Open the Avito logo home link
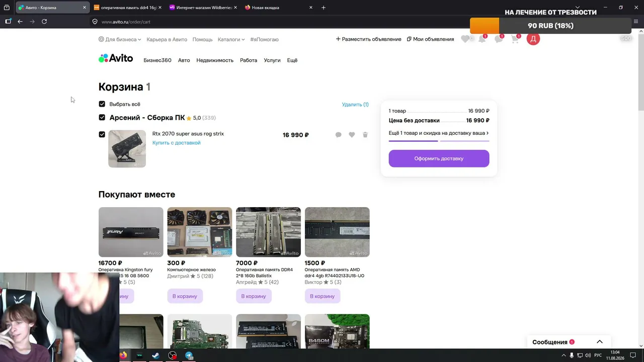This screenshot has width=644, height=362. click(x=116, y=58)
